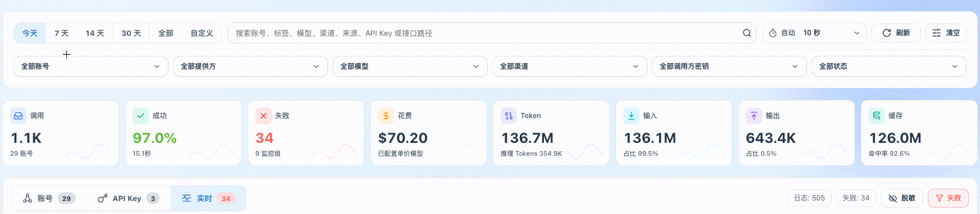This screenshot has width=980, height=214.
Task: Toggle the 脱敏 data masking button
Action: tap(902, 198)
